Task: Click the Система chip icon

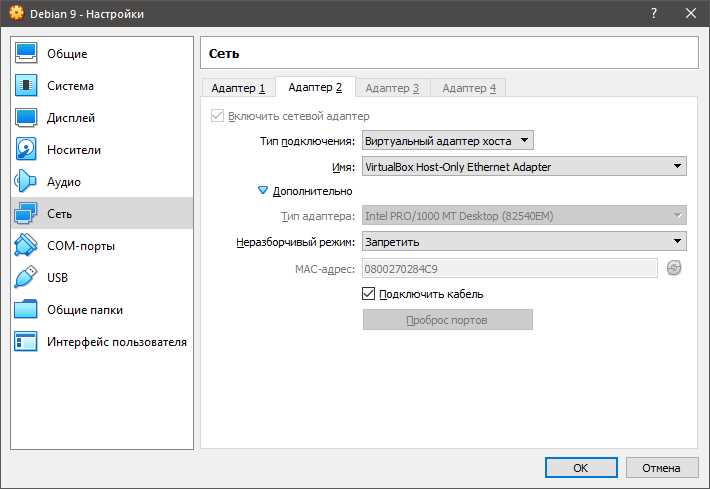Action: (26, 85)
